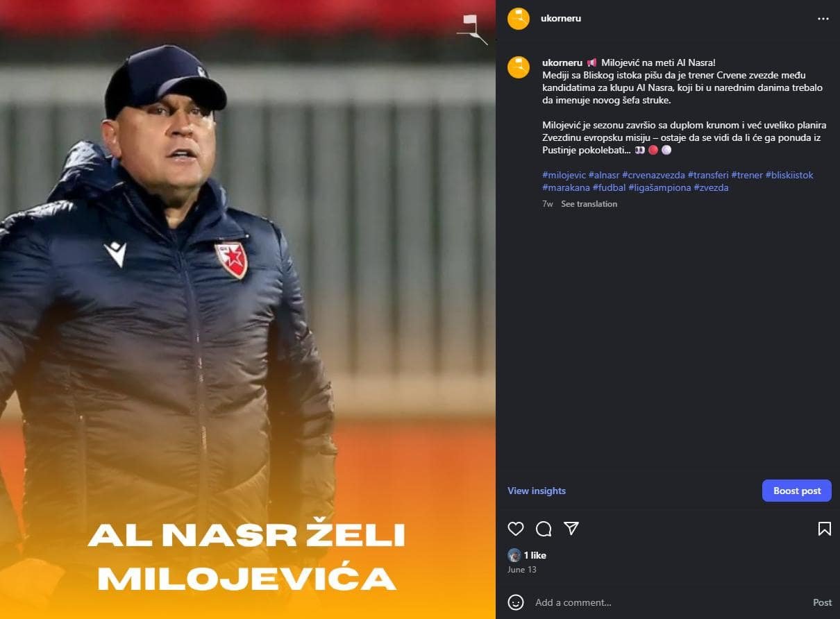840x619 pixels.
Task: Open the three-dot more options menu
Action: pyautogui.click(x=823, y=19)
